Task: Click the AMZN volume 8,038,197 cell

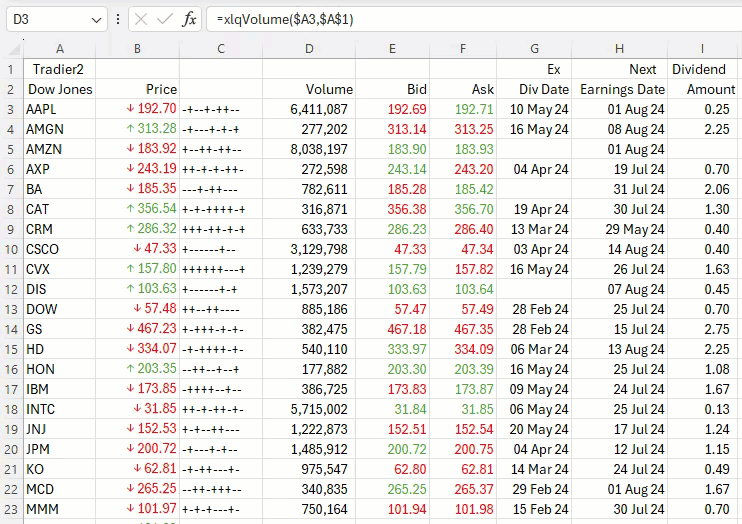Action: tap(309, 149)
